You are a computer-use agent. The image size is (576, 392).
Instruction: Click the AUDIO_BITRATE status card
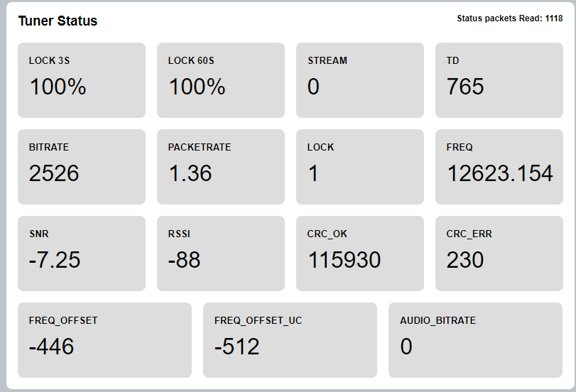[475, 339]
